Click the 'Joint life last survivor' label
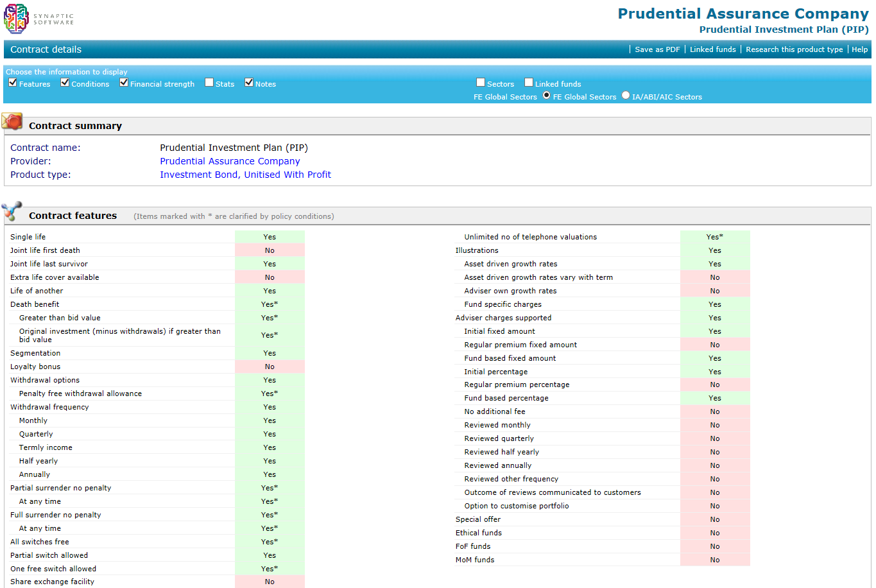 (49, 264)
